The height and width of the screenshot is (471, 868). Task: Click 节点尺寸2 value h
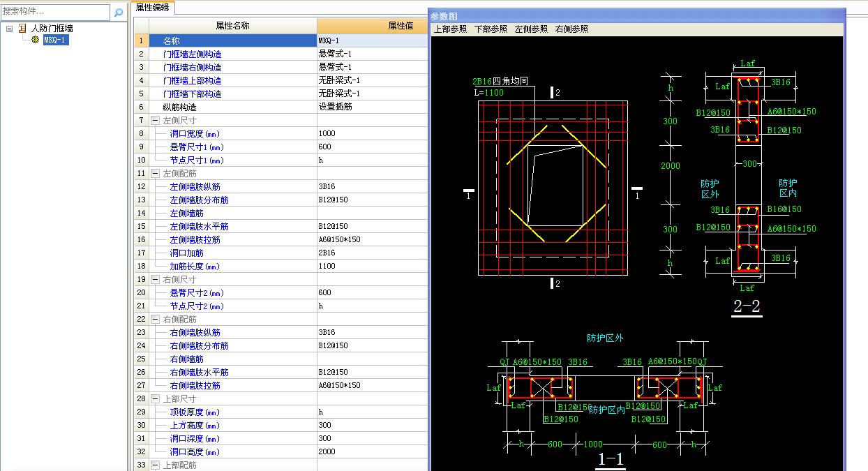click(373, 306)
